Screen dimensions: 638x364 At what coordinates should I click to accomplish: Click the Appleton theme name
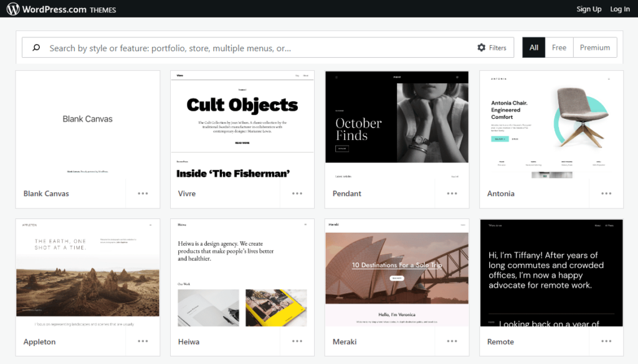point(39,342)
